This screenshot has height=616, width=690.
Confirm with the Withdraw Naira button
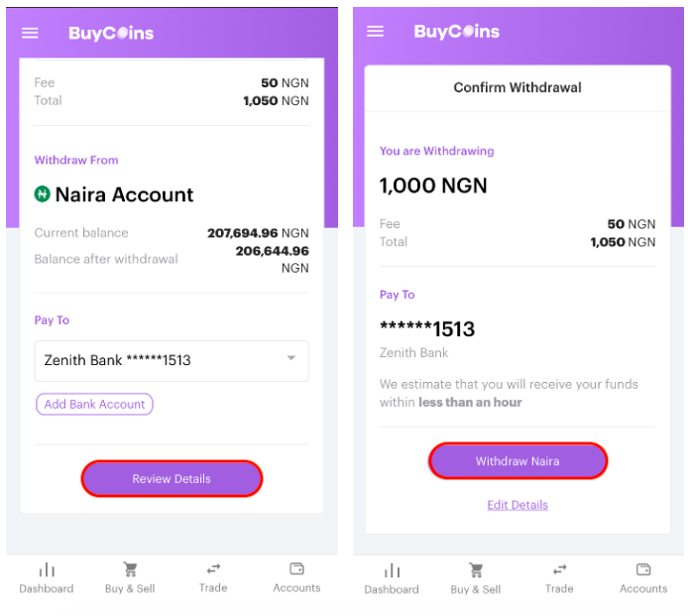517,461
